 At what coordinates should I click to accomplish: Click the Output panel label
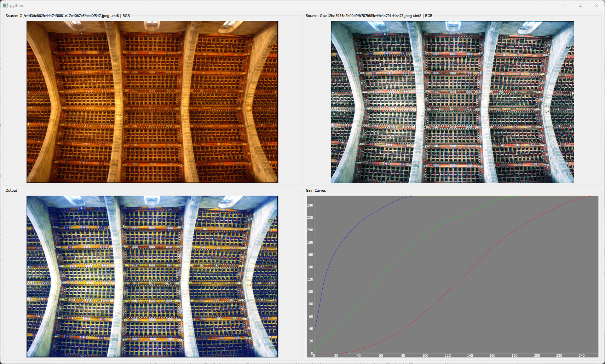pyautogui.click(x=11, y=190)
